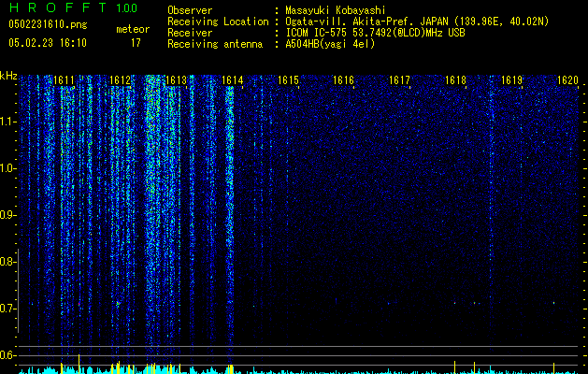The image size is (588, 374).
Task: Click the HROFFT 1.0.0 title text
Action: (x=73, y=7)
